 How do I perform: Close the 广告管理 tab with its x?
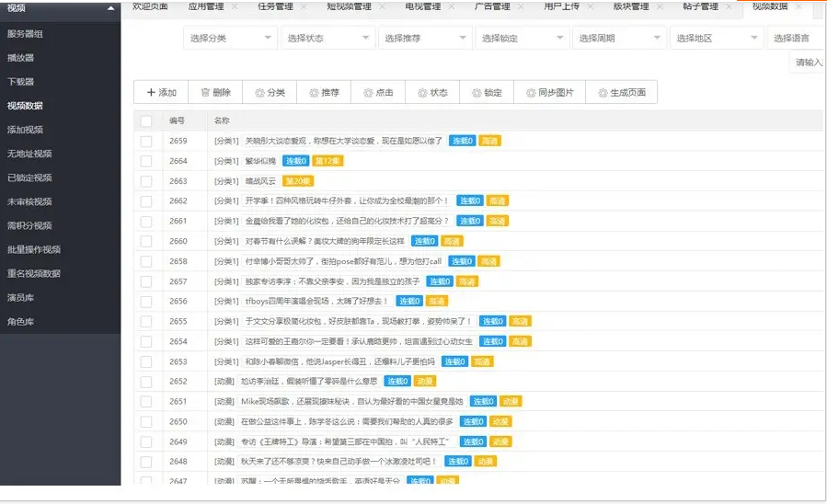521,6
